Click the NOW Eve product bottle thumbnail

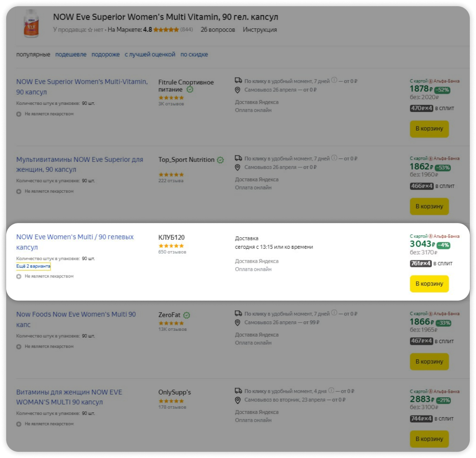coord(31,24)
